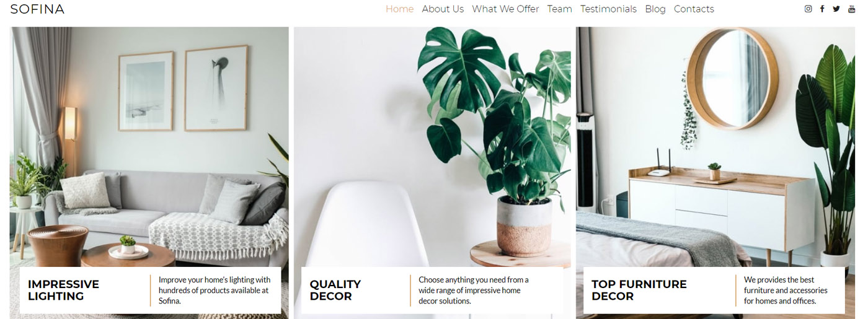Click the monstera plant image

click(x=432, y=149)
